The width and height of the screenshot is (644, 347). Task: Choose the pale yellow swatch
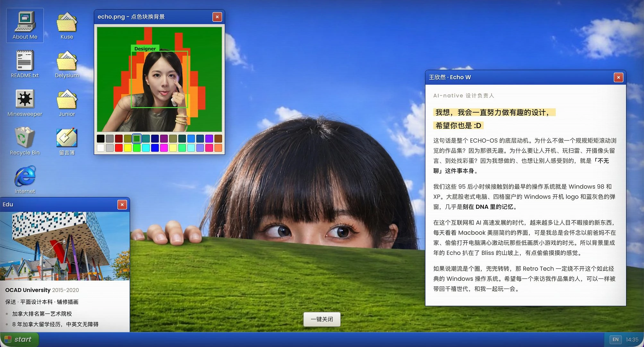[173, 148]
